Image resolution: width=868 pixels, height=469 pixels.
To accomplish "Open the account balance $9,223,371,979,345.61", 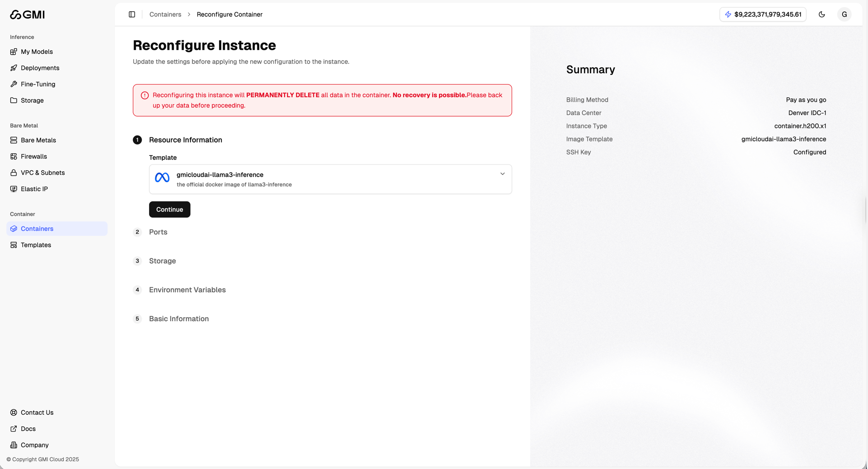I will [763, 14].
